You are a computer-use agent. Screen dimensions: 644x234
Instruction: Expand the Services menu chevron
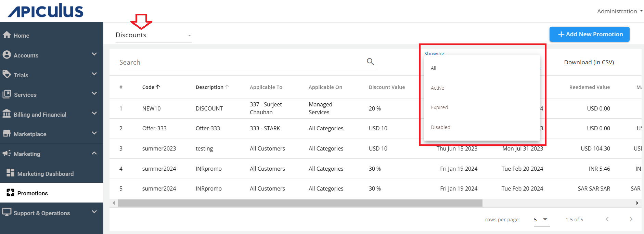94,93
